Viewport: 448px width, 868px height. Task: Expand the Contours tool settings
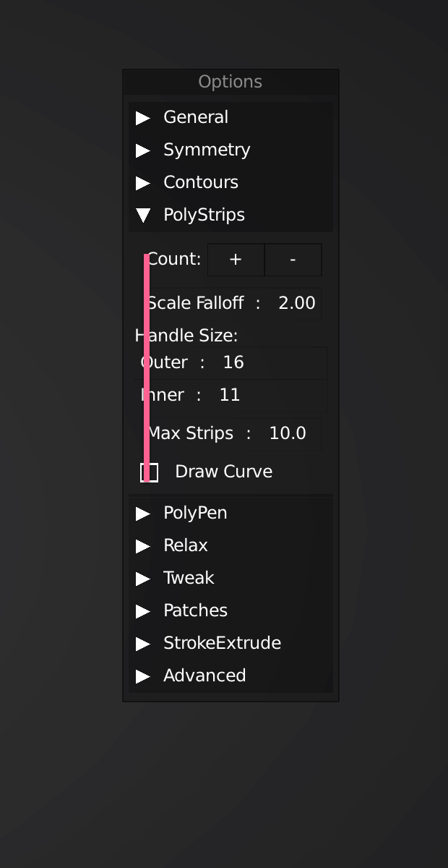point(201,182)
